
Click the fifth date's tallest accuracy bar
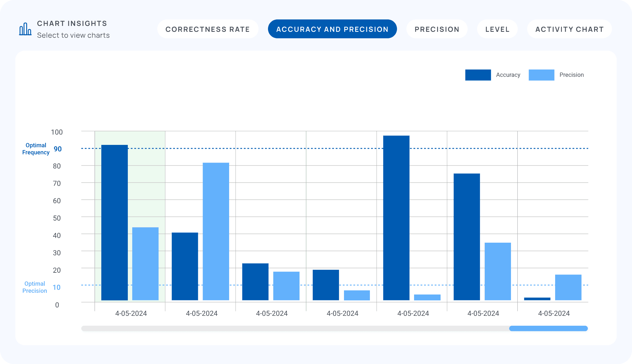pos(396,218)
